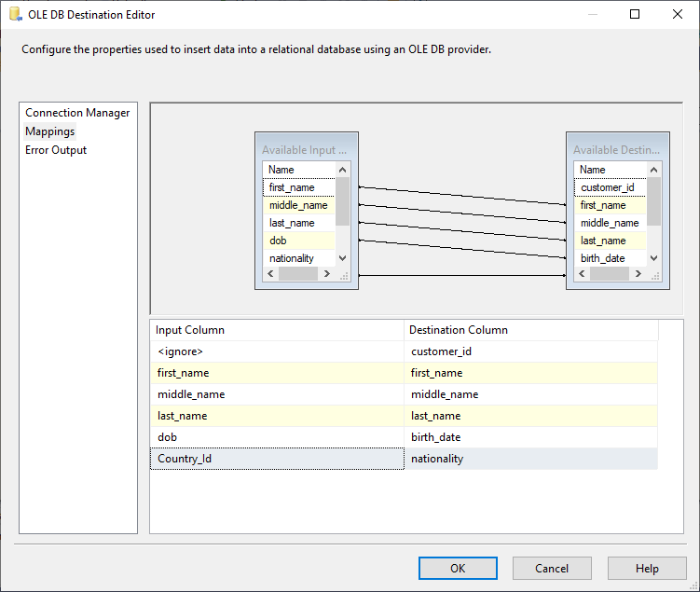
Task: Click the OLE DB Destination Editor title icon
Action: pyautogui.click(x=15, y=15)
